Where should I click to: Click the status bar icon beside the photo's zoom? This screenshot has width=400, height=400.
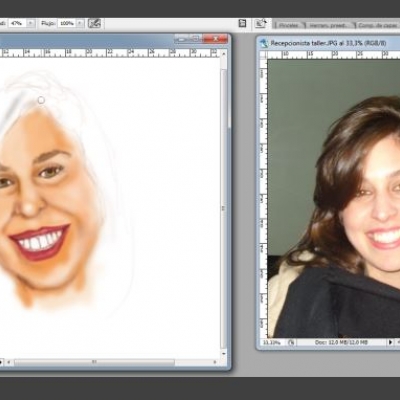291,342
